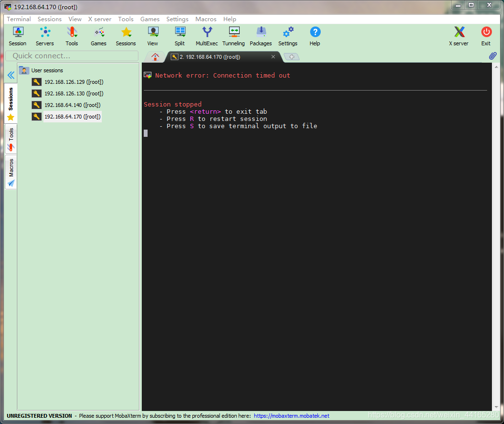Minimize the MobaXterm window

(458, 5)
